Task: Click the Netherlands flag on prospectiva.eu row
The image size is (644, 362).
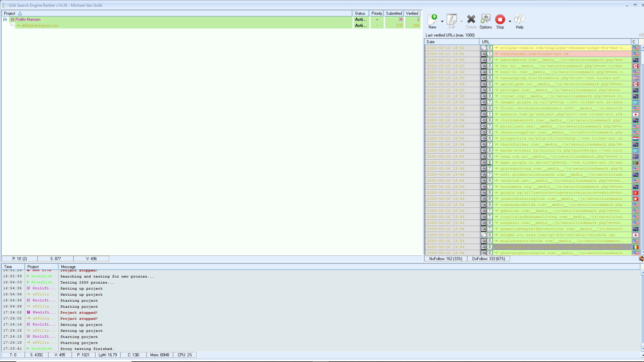Action: click(636, 138)
